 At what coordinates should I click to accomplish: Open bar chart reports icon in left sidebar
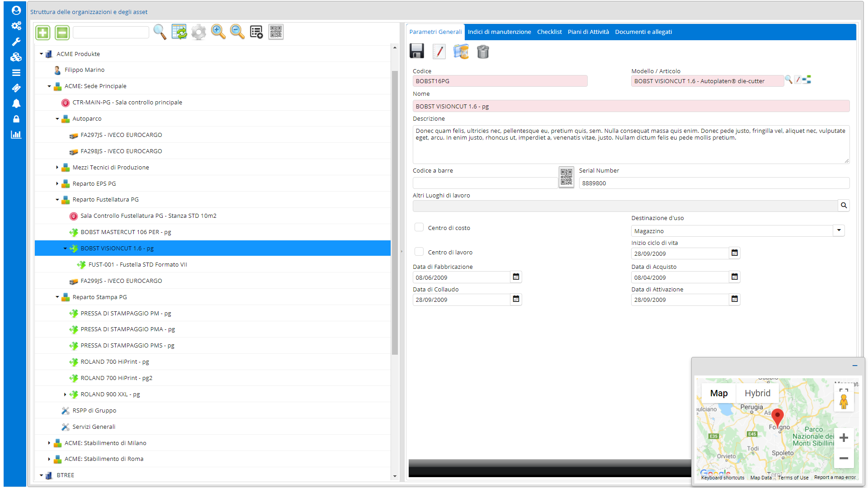tap(16, 134)
